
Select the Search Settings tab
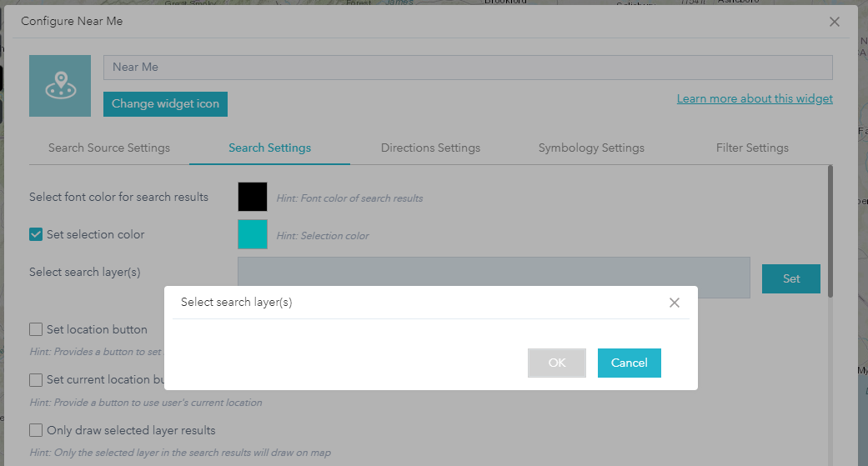coord(269,148)
